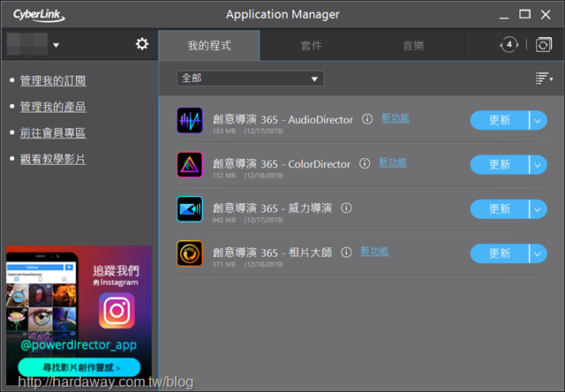Open the 管理我的訂閱 link
Screen dimensions: 565x392
[x=53, y=80]
